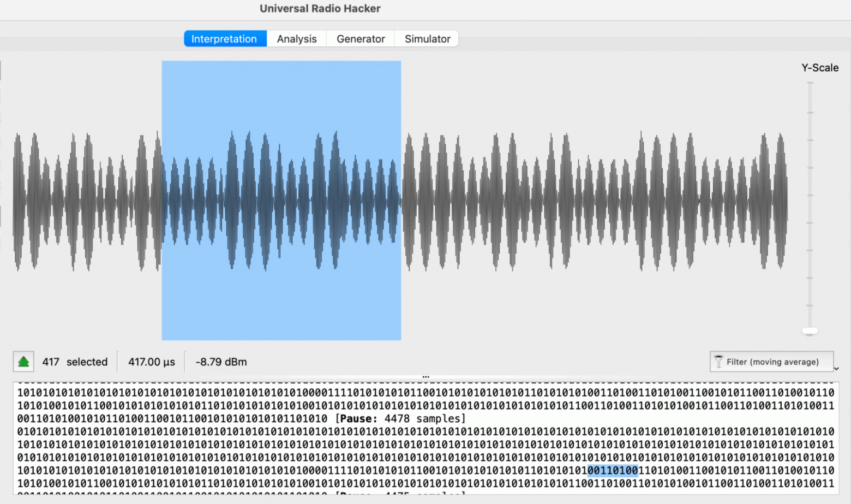Screen dimensions: 851x504
Task: Click the Y-Scale slider handle
Action: [x=810, y=331]
